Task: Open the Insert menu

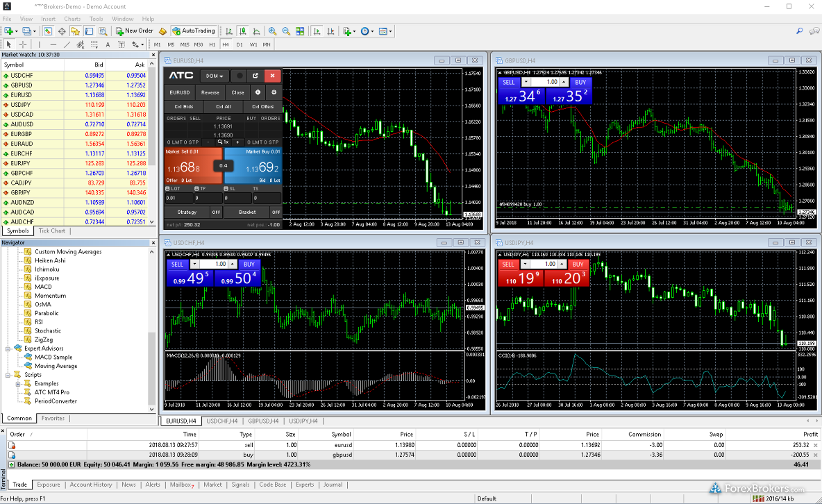Action: [x=48, y=19]
